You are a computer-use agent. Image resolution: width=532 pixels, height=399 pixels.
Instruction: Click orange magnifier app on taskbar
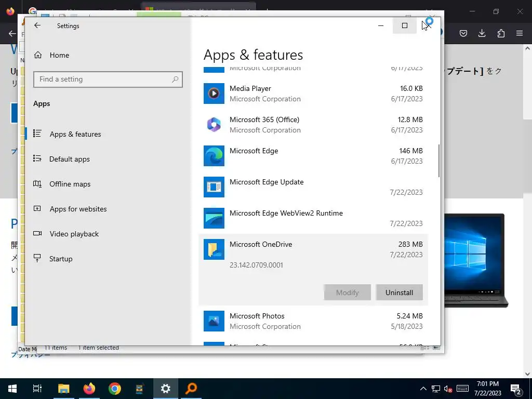click(x=191, y=389)
